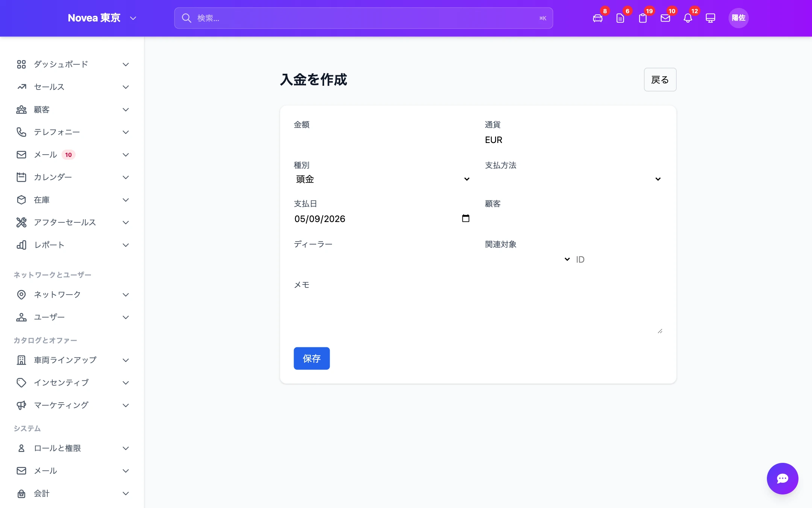This screenshot has height=508, width=812.
Task: Open the clipboard tasks icon with badge 19
Action: click(643, 18)
